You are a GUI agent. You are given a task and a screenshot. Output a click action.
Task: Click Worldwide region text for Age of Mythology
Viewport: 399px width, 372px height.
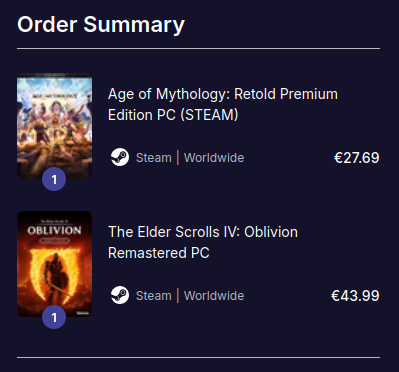(214, 158)
